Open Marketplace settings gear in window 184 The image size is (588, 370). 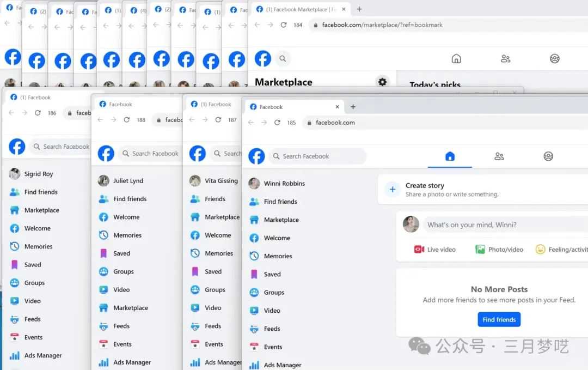pos(382,81)
